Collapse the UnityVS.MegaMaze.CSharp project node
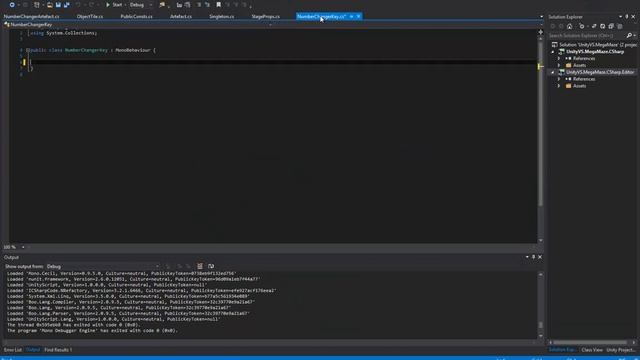The image size is (640, 360). tap(553, 52)
